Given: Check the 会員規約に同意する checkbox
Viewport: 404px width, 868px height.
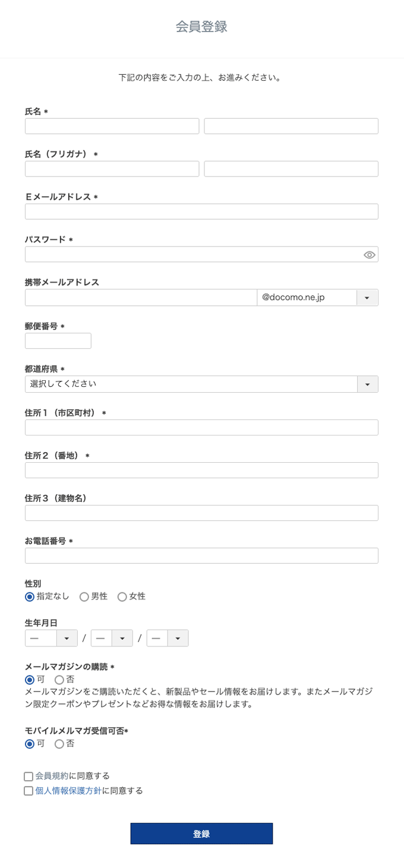Looking at the screenshot, I should coord(29,777).
